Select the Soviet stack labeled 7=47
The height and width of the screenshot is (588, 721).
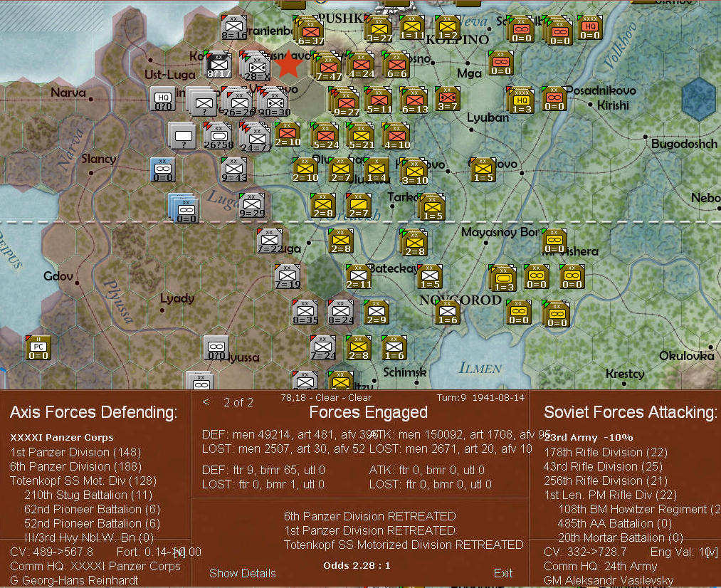click(328, 67)
